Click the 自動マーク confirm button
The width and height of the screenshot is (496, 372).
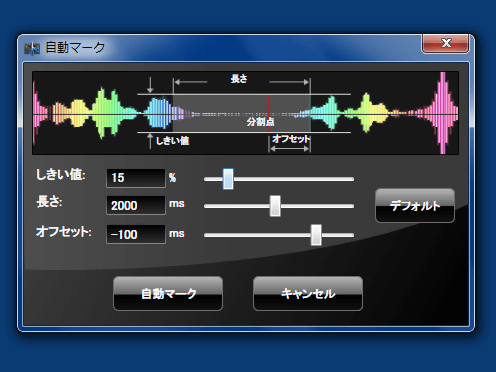(x=168, y=294)
